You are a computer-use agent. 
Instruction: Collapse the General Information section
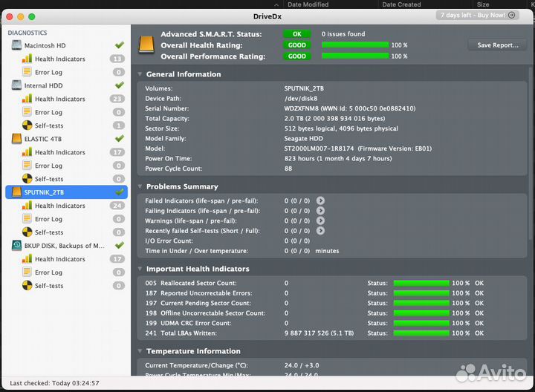click(x=140, y=74)
